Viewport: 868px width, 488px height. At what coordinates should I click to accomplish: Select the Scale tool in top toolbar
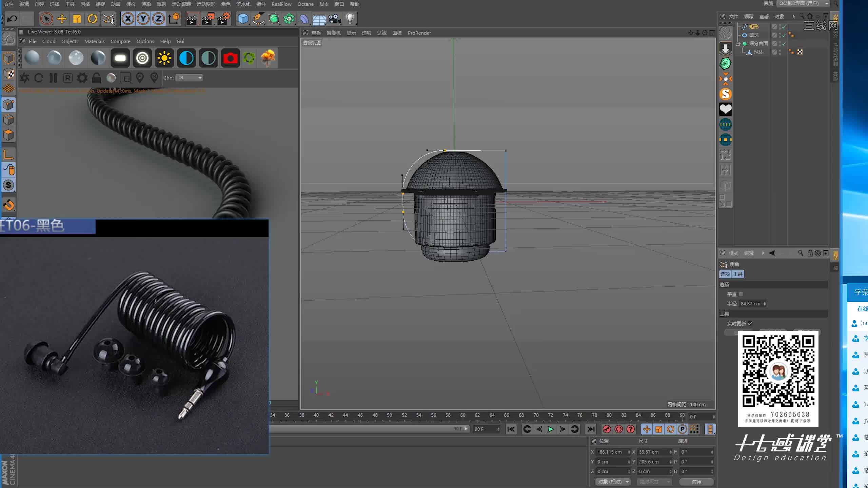click(x=77, y=19)
